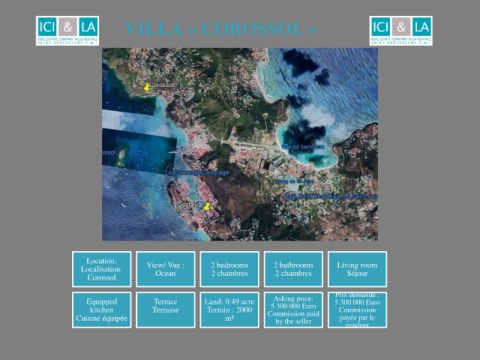The image size is (480, 360).
Task: Click the left ICI & LA logo
Action: (x=67, y=31)
